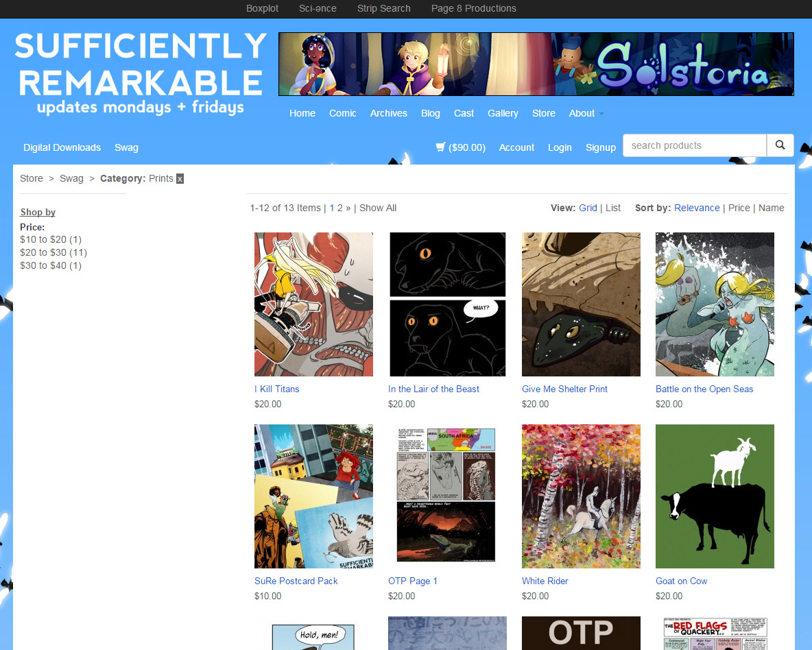
Task: Click the Solstoria banner ad
Action: (536, 64)
